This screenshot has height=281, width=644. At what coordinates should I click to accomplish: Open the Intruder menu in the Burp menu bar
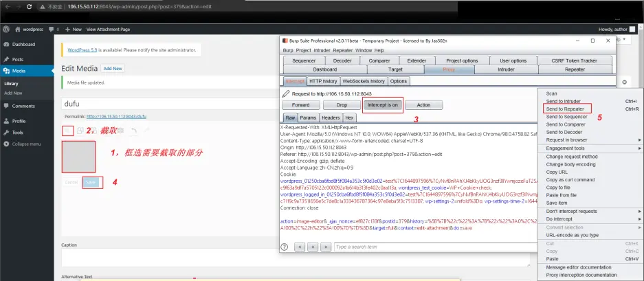click(322, 51)
